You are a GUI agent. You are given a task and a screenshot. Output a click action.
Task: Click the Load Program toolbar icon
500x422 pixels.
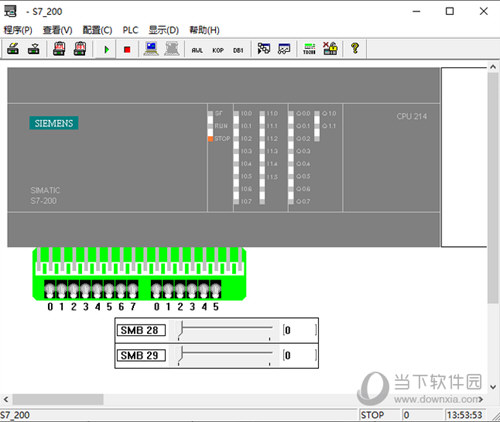coord(13,49)
